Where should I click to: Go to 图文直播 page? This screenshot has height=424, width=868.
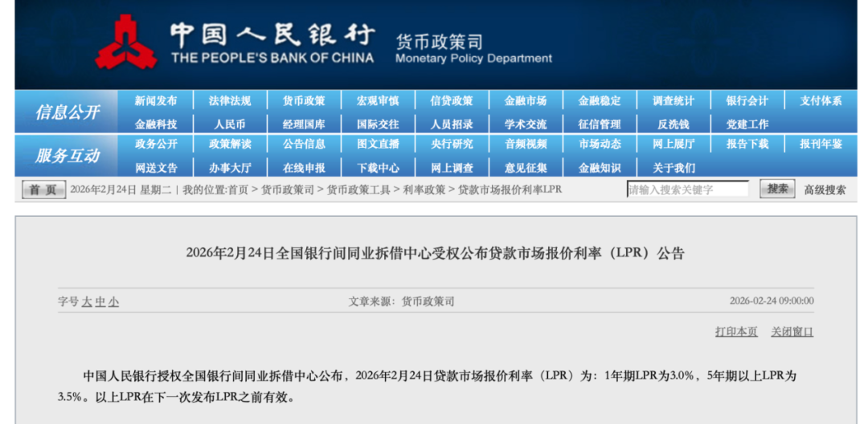pyautogui.click(x=378, y=145)
